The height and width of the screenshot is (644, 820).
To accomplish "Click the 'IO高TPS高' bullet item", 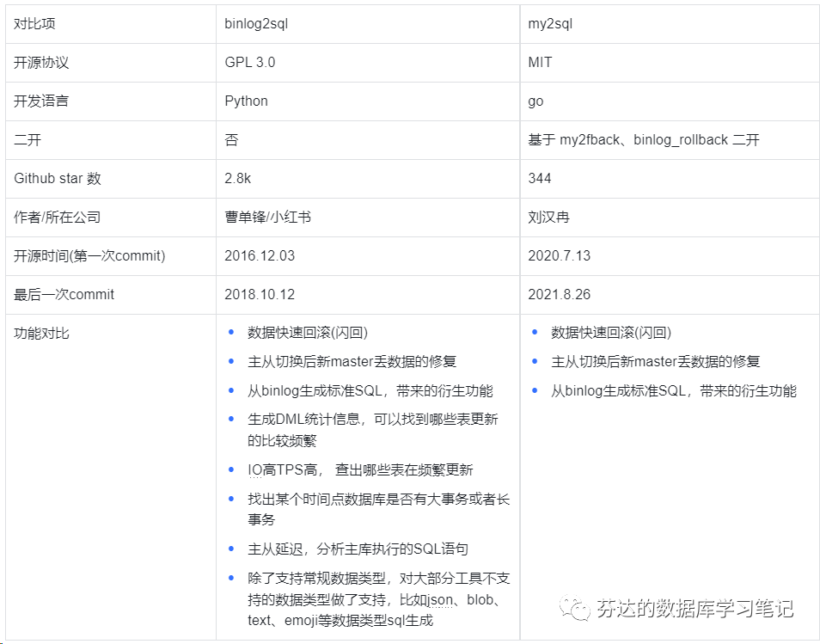I will [x=360, y=469].
